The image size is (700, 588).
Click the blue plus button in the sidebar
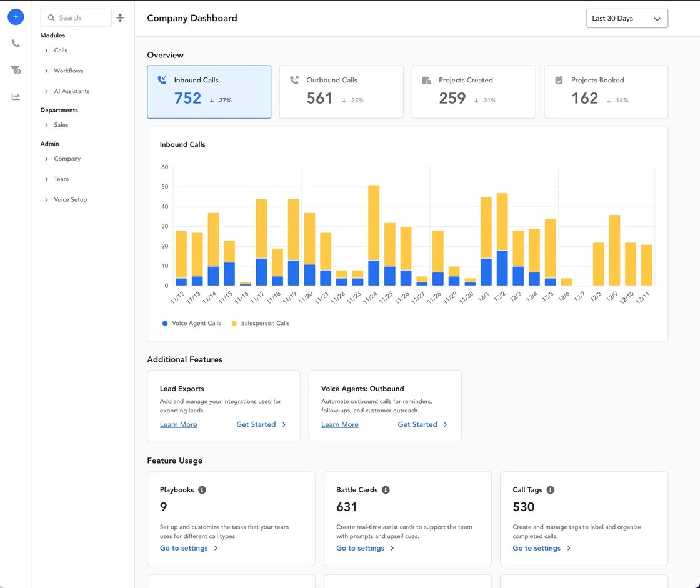16,17
